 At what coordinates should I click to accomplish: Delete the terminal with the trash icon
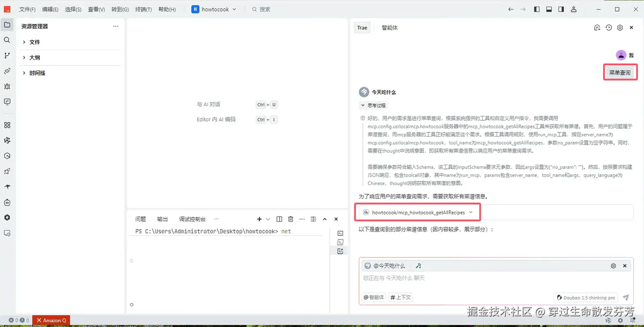pyautogui.click(x=291, y=219)
